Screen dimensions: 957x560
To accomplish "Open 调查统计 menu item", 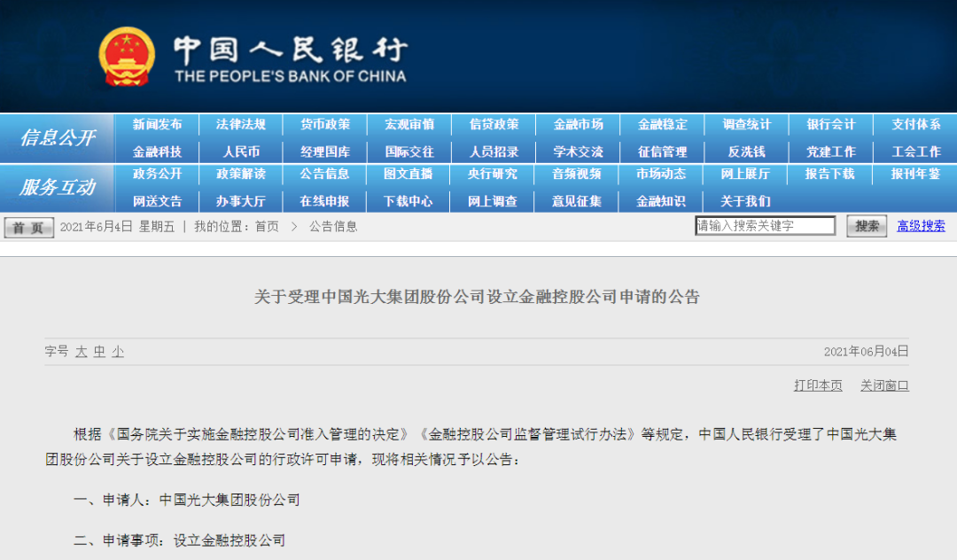I will click(x=746, y=124).
